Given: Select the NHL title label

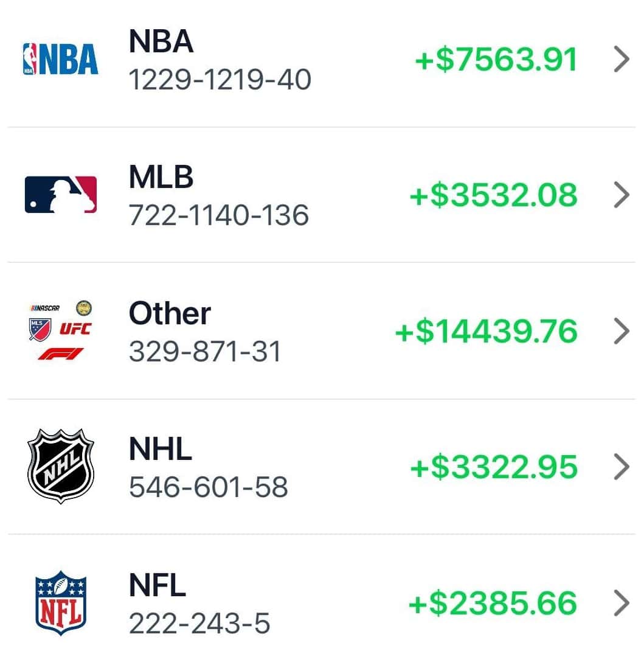Looking at the screenshot, I should pyautogui.click(x=161, y=449).
